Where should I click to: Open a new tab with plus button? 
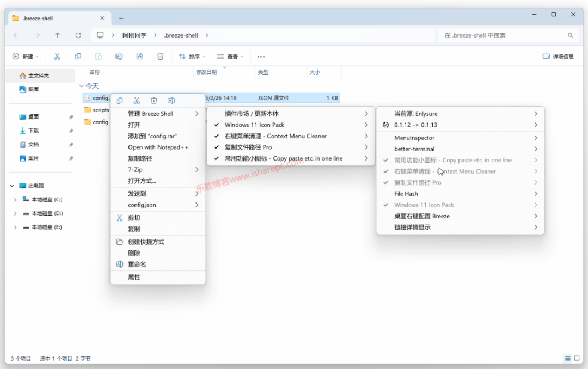[121, 18]
